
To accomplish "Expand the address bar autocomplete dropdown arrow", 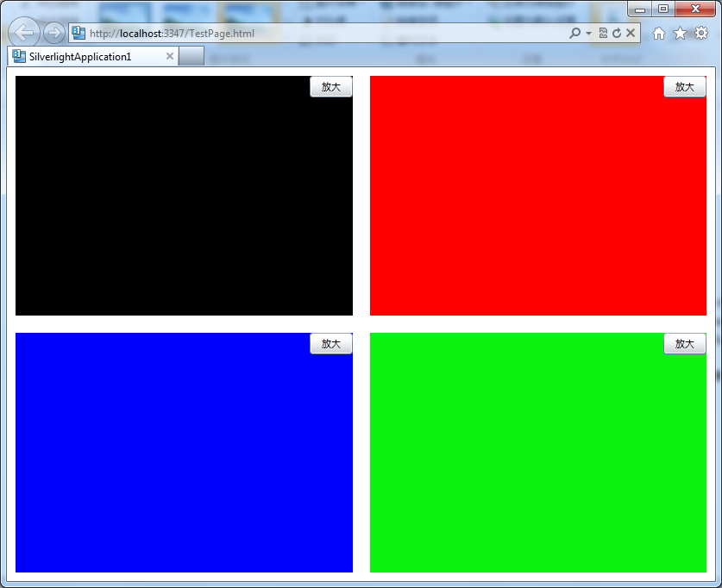I will [588, 33].
